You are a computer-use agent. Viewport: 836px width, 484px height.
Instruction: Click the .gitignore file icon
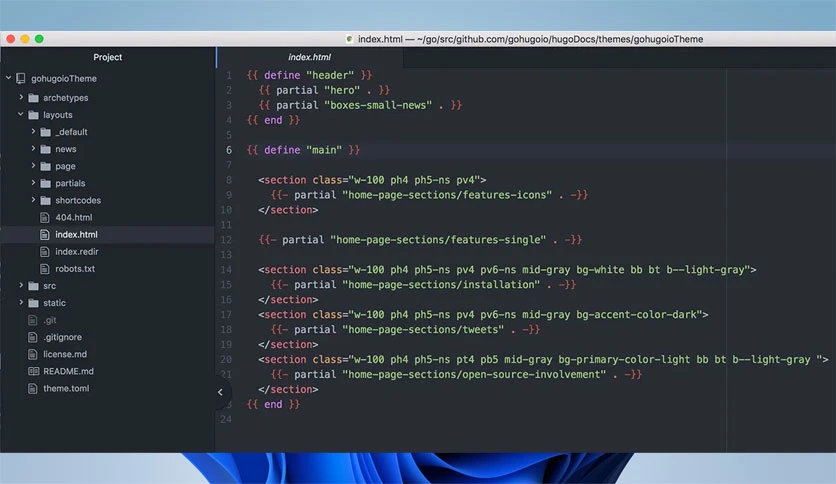coord(33,337)
